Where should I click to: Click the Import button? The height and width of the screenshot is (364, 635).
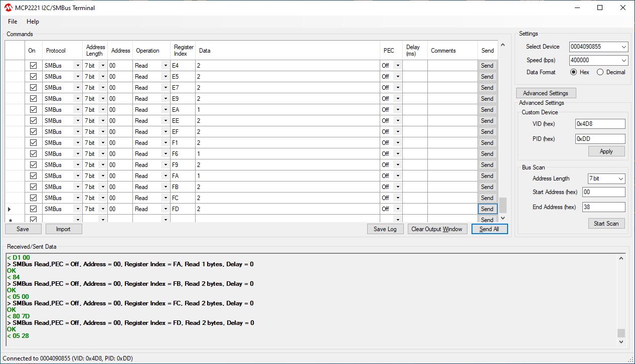click(63, 229)
